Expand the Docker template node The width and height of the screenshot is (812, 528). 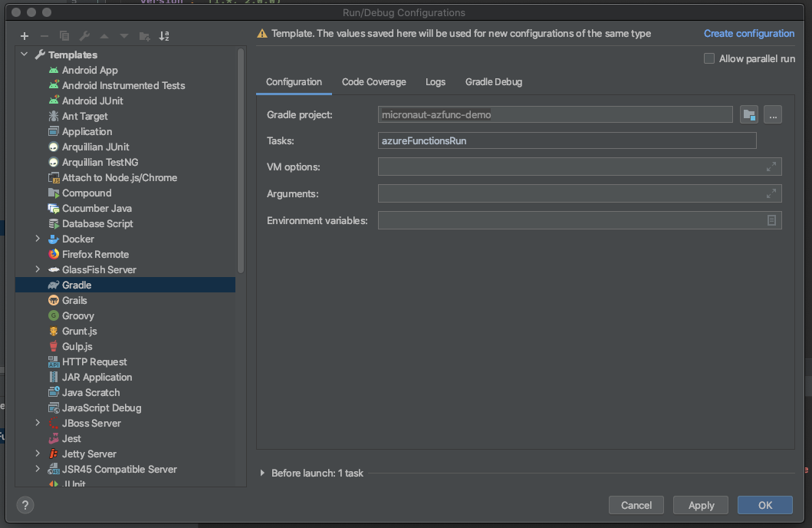click(38, 239)
